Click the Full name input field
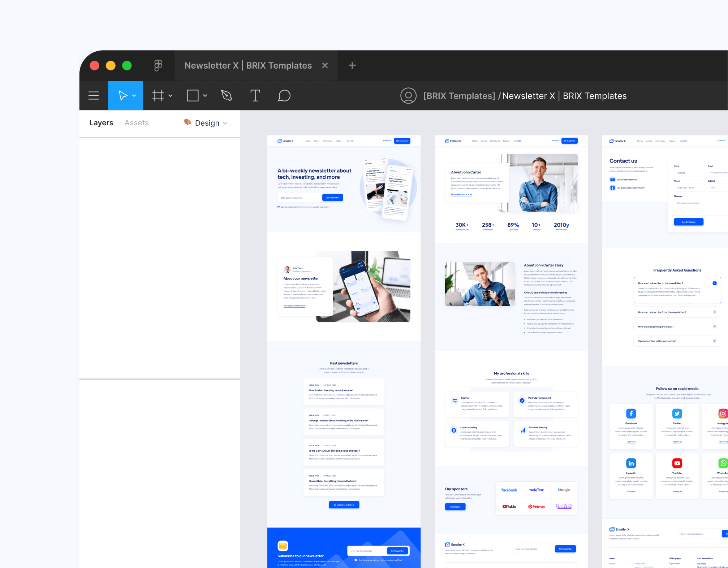 [x=689, y=173]
